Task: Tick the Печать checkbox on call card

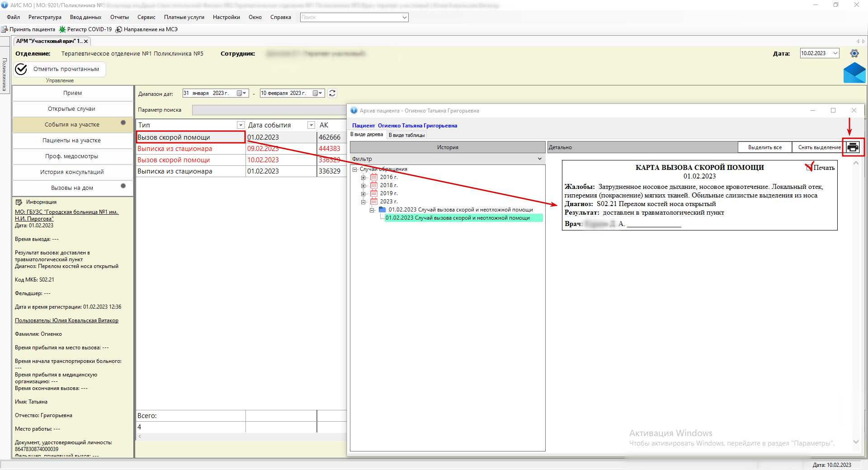Action: point(809,168)
